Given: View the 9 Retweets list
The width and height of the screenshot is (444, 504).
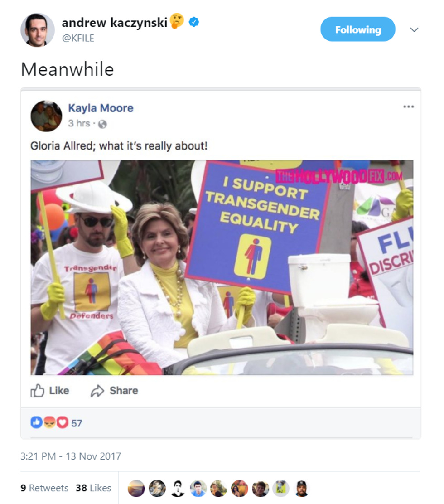Looking at the screenshot, I should [x=44, y=488].
